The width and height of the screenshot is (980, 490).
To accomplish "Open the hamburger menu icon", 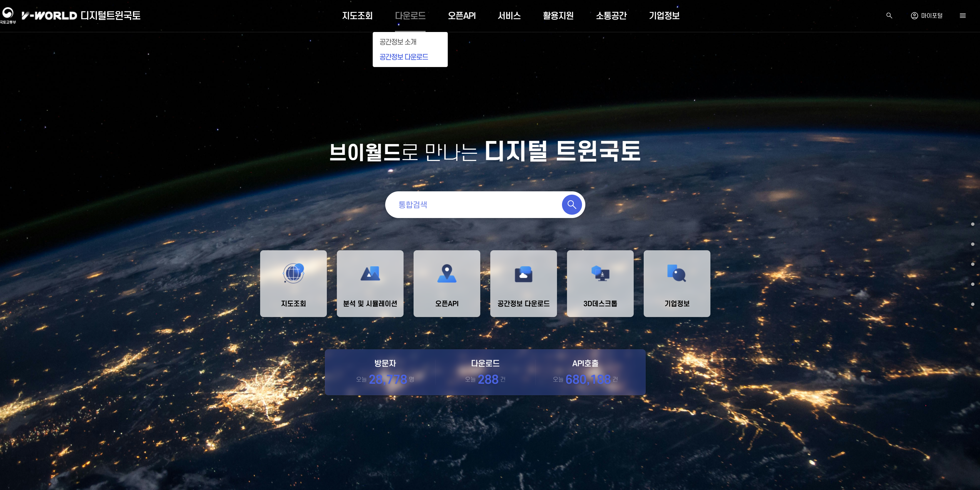I will pyautogui.click(x=962, y=16).
